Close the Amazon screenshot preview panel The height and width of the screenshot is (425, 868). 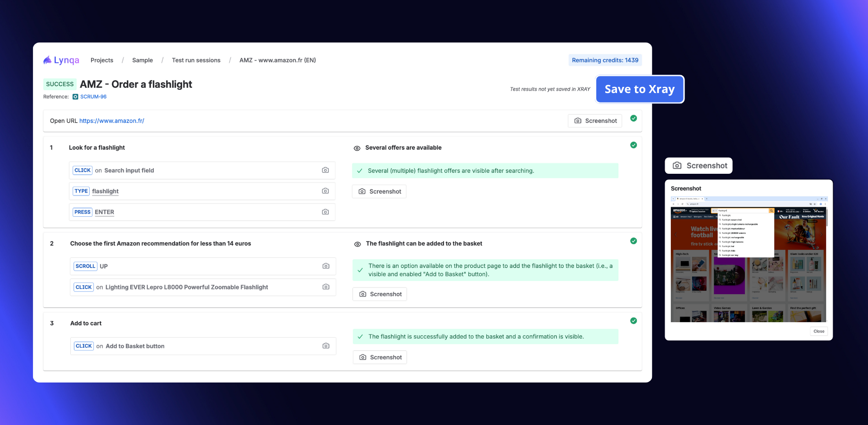(x=818, y=331)
